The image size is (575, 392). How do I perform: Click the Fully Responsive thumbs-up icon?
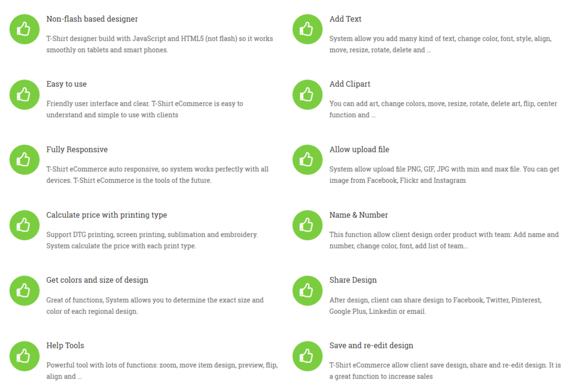coord(24,160)
